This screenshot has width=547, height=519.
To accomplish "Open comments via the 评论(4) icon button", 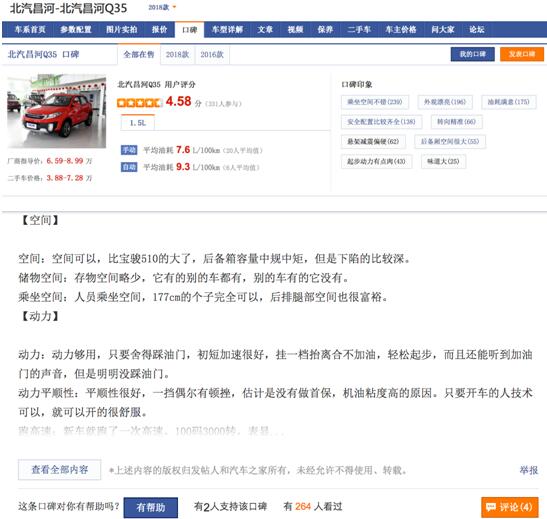I will [x=509, y=507].
